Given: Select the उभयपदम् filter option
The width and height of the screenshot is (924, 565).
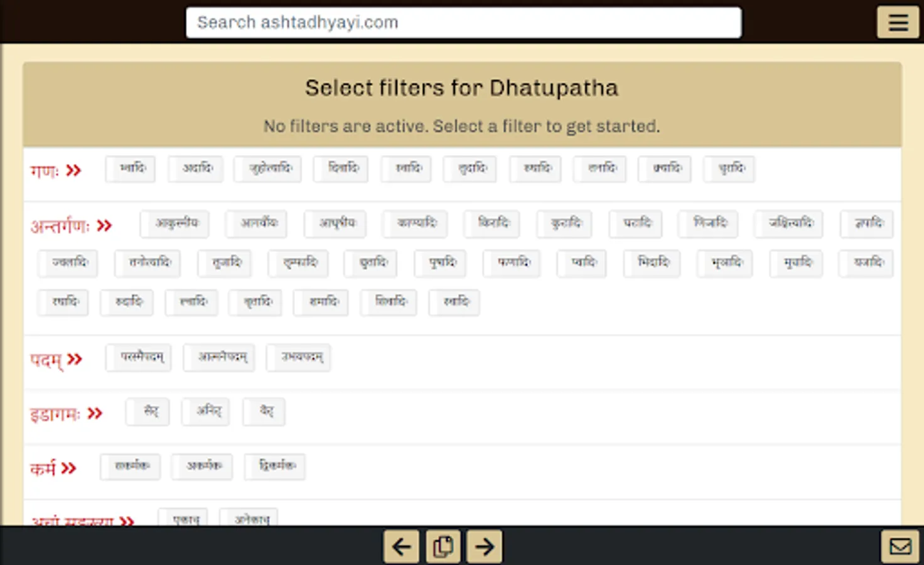Looking at the screenshot, I should [298, 357].
